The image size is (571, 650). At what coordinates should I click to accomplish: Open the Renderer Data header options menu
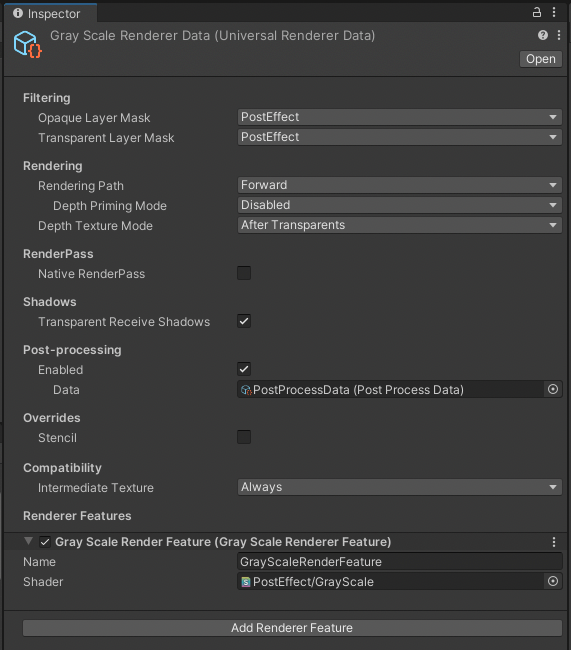559,35
